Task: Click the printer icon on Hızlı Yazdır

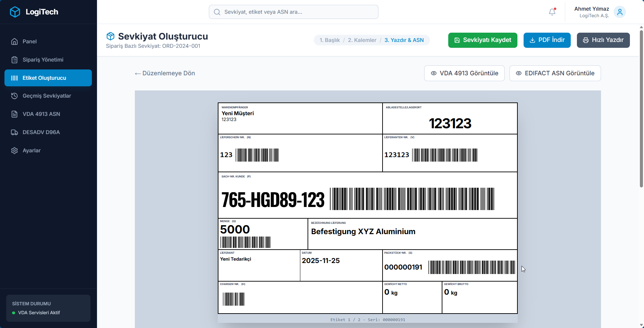Action: (x=586, y=40)
